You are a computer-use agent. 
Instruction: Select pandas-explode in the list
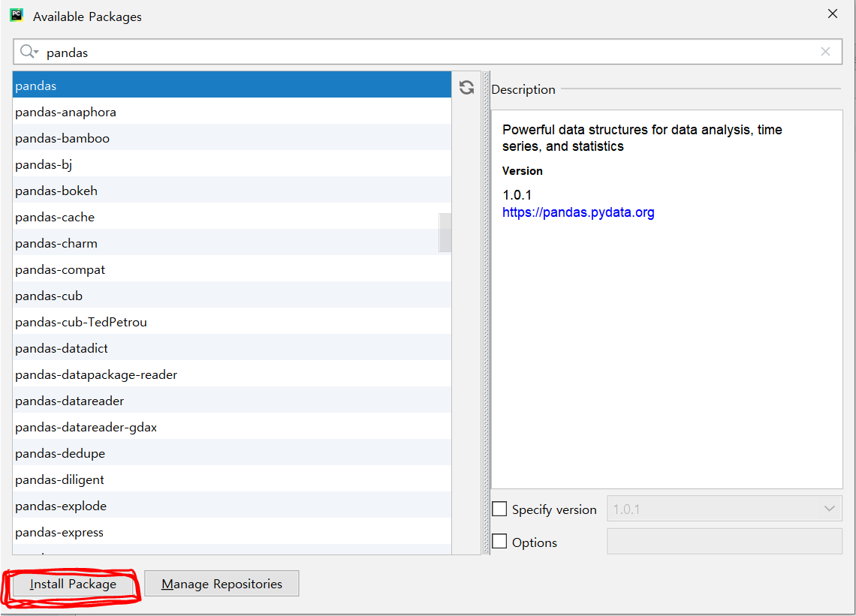[232, 505]
